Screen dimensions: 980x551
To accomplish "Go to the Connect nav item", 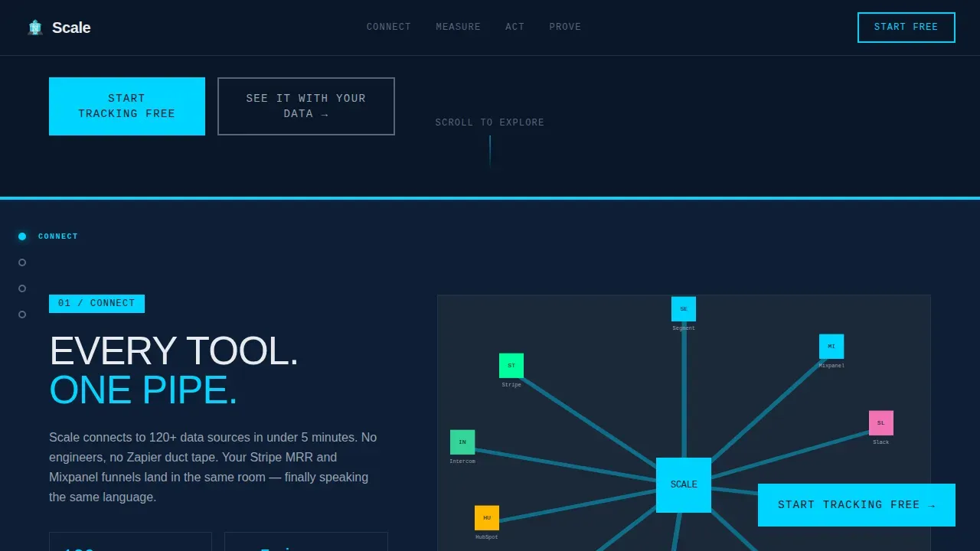I will click(x=389, y=27).
